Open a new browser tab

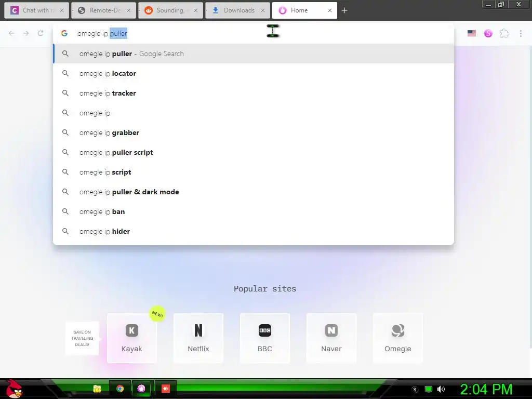tap(344, 10)
